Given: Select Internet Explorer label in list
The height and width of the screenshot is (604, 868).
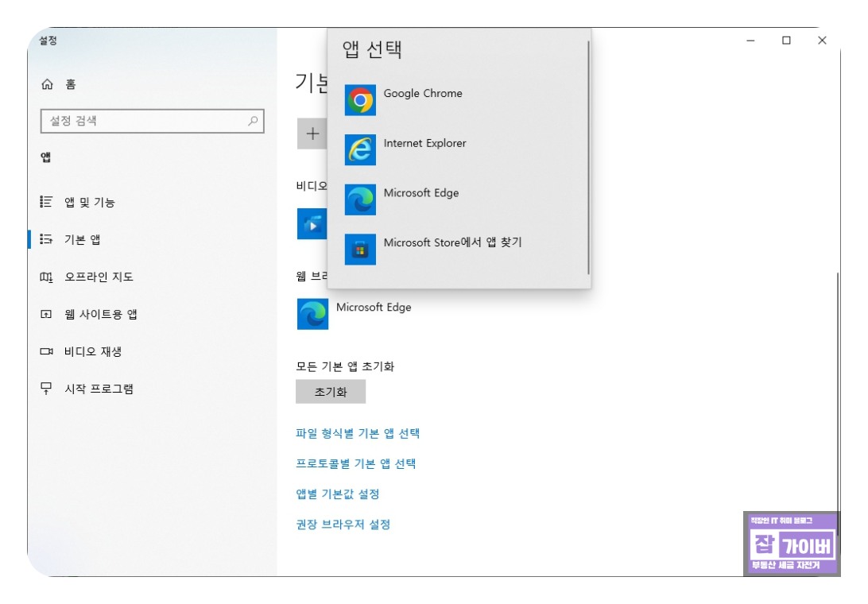Looking at the screenshot, I should coord(424,143).
